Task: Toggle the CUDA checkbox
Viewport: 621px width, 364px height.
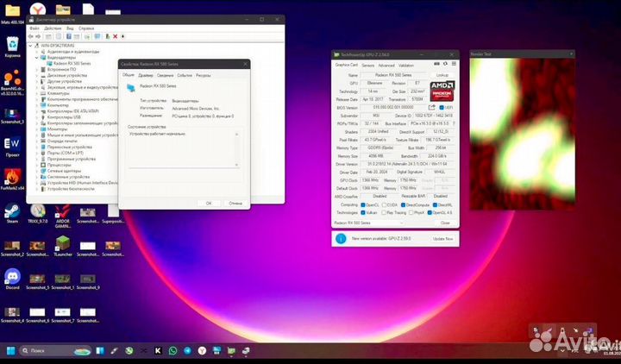Action: (384, 204)
